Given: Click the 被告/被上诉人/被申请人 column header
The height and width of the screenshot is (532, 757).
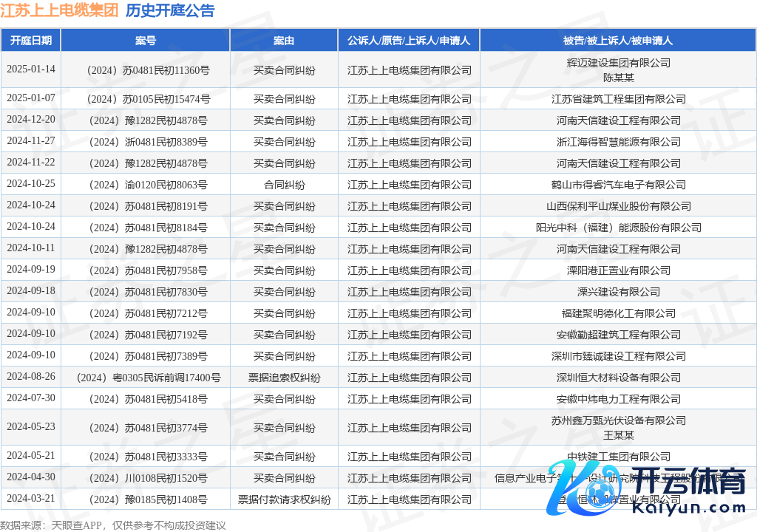Looking at the screenshot, I should pos(618,41).
